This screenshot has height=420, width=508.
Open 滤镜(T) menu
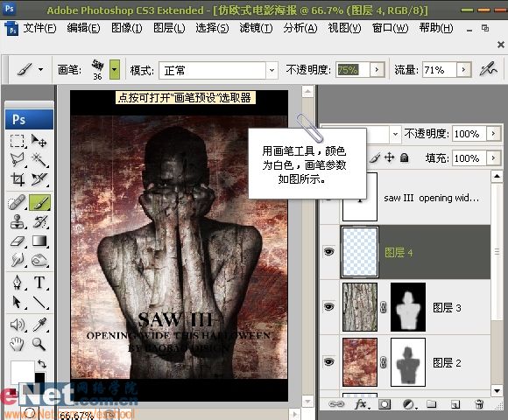point(256,29)
